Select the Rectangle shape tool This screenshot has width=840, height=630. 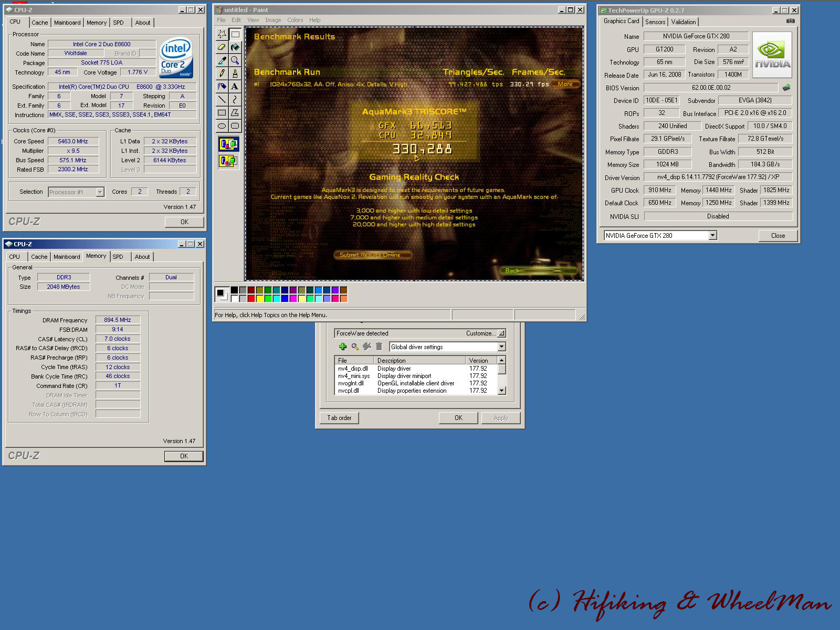pyautogui.click(x=222, y=113)
